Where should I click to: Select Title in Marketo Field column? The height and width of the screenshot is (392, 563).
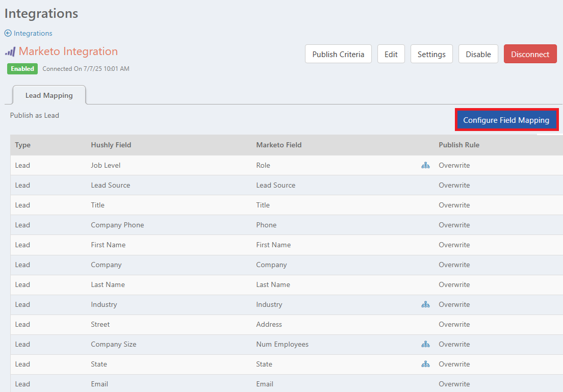click(x=263, y=205)
